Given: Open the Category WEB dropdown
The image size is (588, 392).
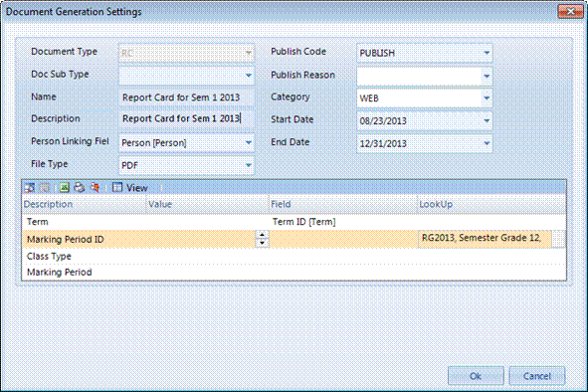Looking at the screenshot, I should [x=487, y=98].
